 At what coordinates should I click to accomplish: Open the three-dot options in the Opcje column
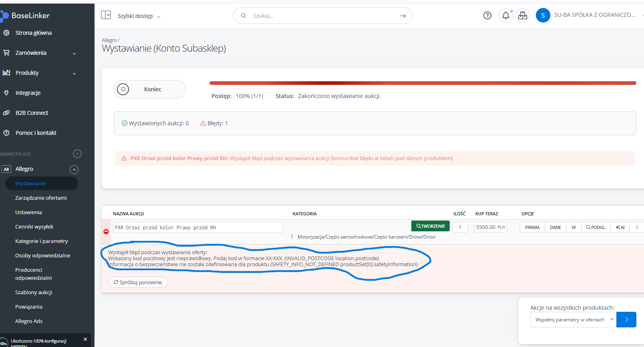coord(637,227)
